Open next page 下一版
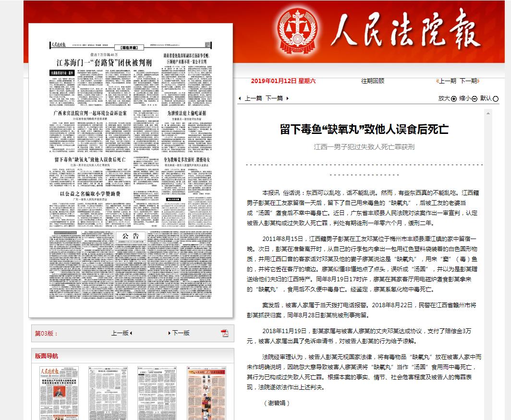This screenshot has height=420, width=511. (181, 333)
